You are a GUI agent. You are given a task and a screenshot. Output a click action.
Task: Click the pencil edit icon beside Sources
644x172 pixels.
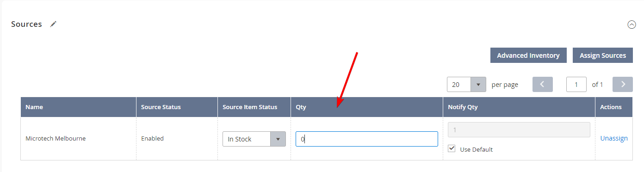click(x=54, y=24)
